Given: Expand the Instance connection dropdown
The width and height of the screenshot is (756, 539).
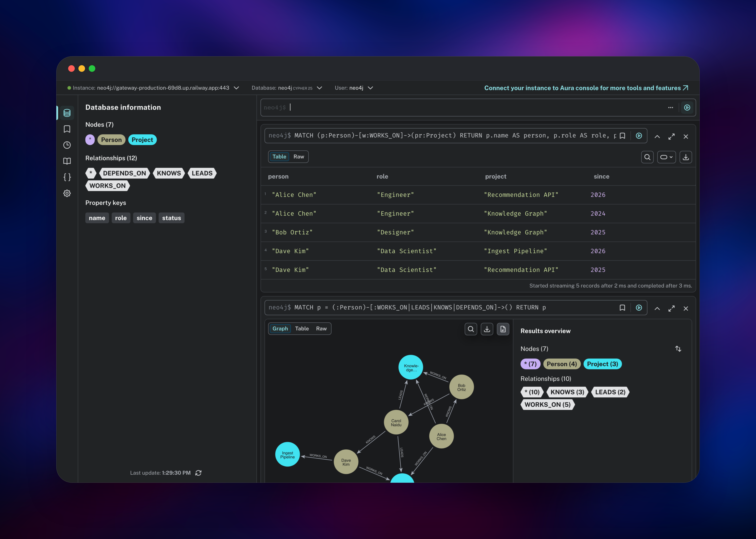Looking at the screenshot, I should tap(236, 88).
